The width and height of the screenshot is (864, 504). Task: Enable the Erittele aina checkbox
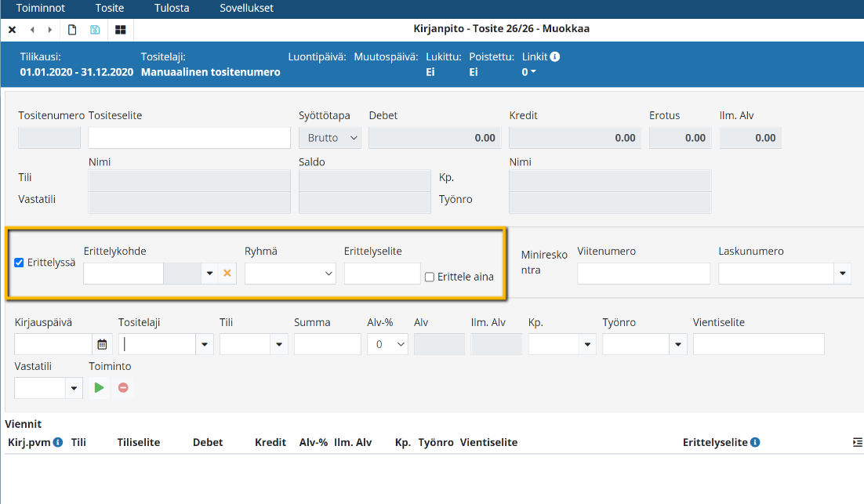(429, 277)
